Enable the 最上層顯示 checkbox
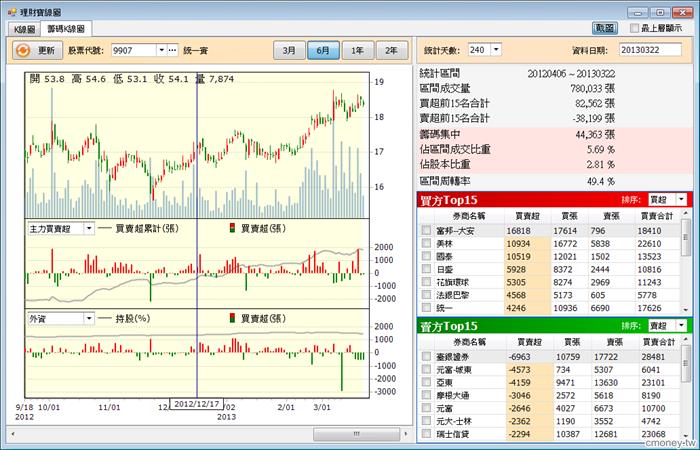This screenshot has width=700, height=450. [x=632, y=29]
